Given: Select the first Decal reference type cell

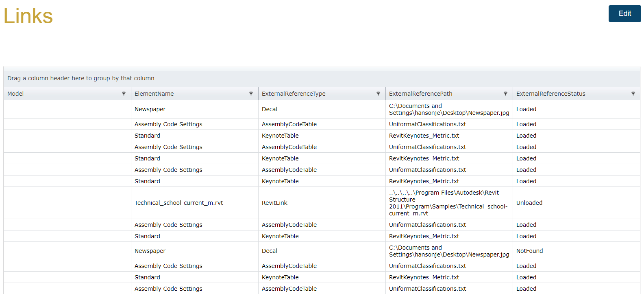Looking at the screenshot, I should (x=269, y=109).
